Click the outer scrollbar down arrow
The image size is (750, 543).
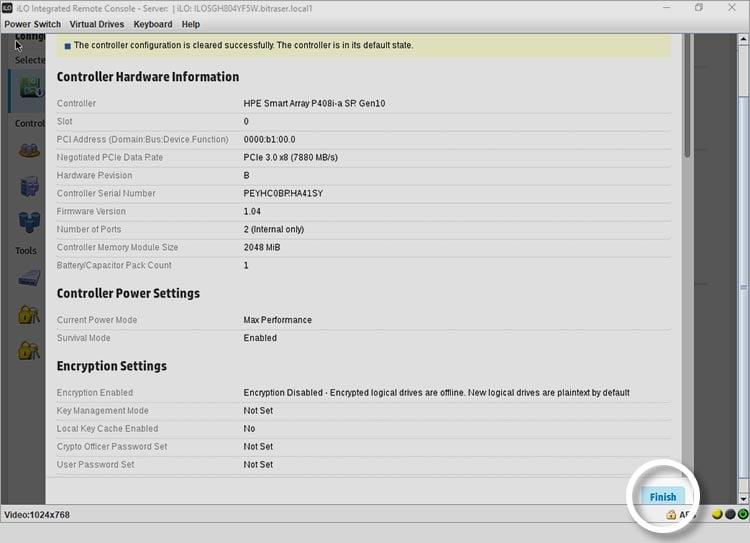743,499
